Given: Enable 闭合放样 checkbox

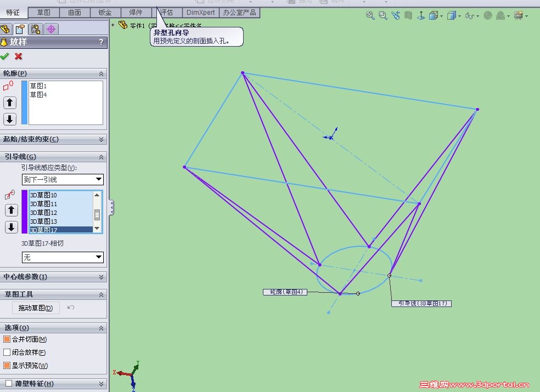Looking at the screenshot, I should click(7, 352).
